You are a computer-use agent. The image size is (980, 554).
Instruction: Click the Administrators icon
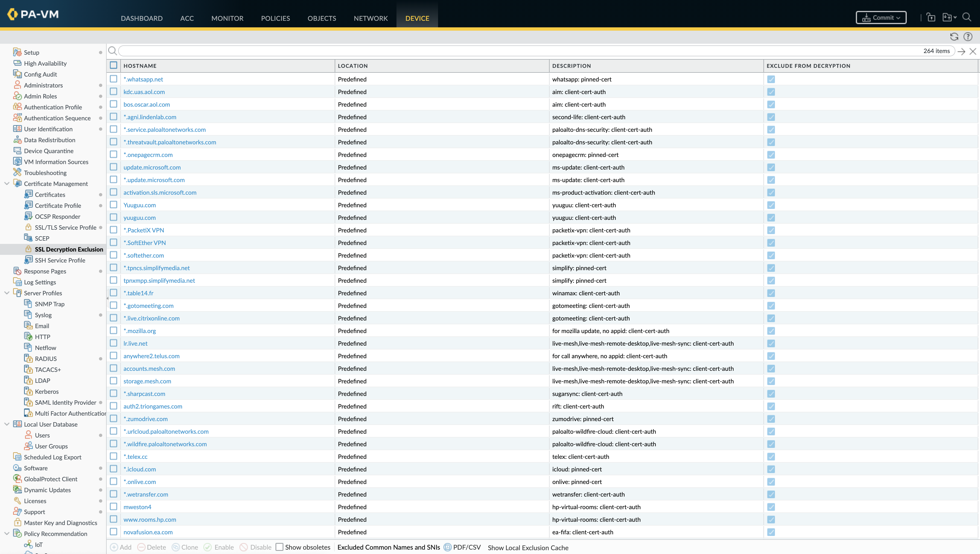click(17, 85)
